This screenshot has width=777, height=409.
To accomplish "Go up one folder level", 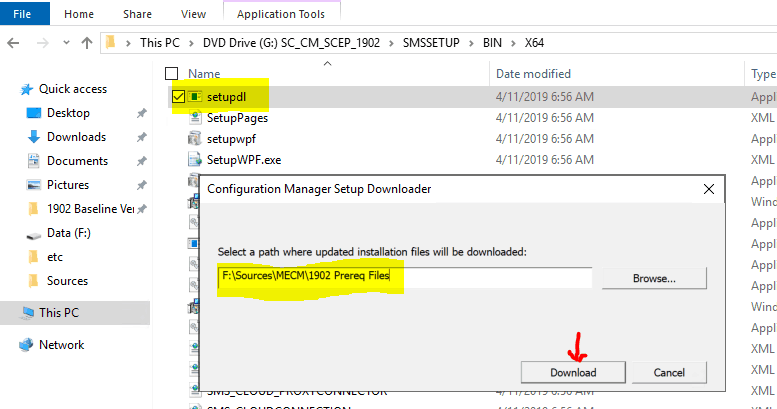I will coord(87,43).
